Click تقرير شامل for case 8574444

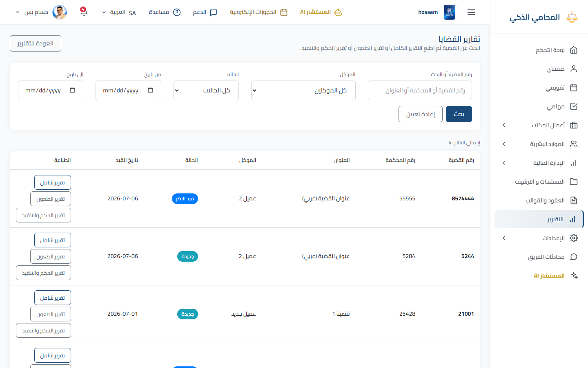(x=53, y=182)
